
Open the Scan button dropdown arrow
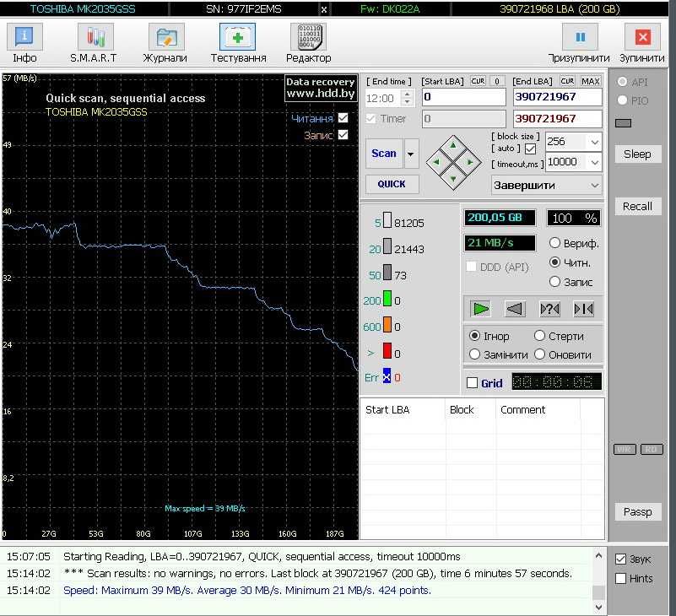pos(411,154)
